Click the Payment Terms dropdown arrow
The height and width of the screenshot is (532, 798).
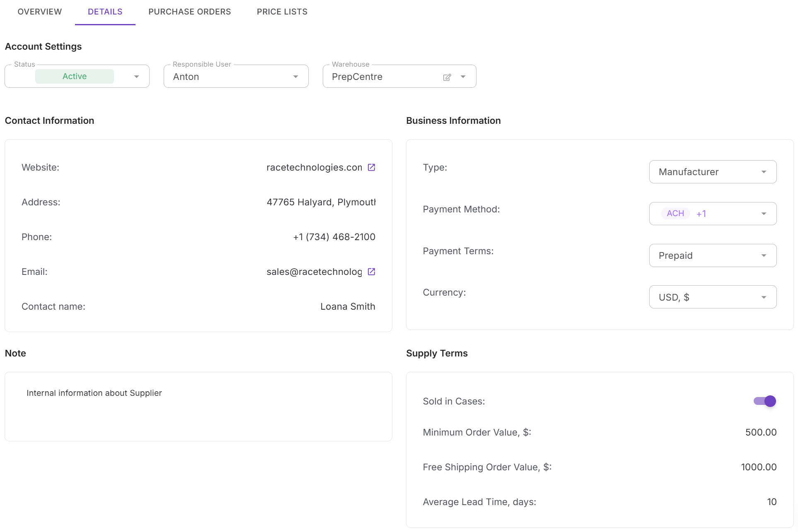(x=764, y=255)
